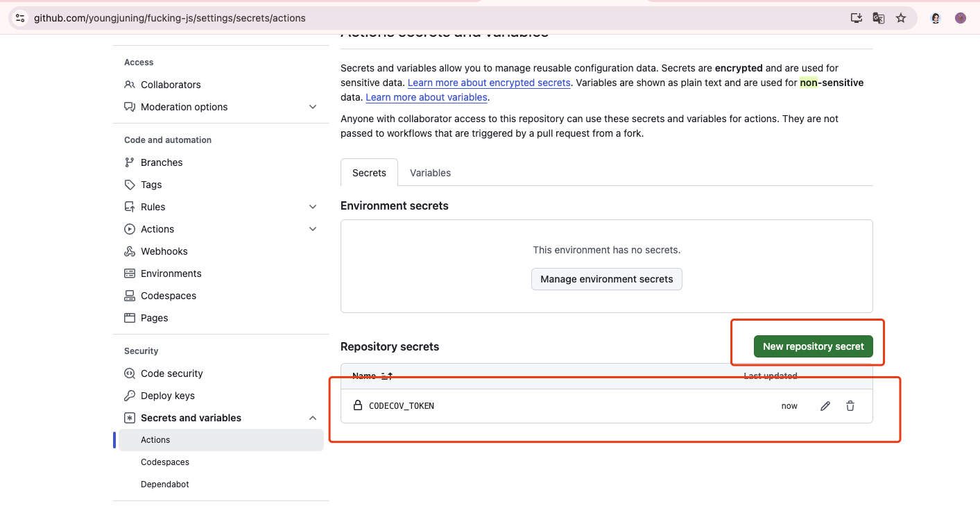Click the trash delete icon for CODECOV_TOKEN
Screen dimensions: 980x506
pos(850,406)
